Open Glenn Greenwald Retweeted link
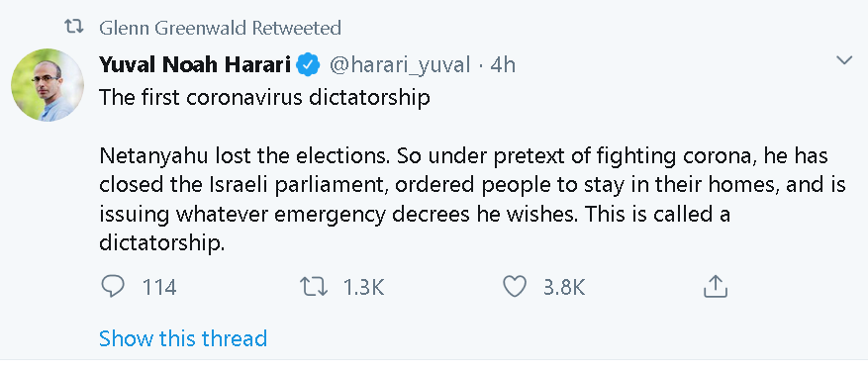Screen dimensions: 868x372 pos(221,28)
